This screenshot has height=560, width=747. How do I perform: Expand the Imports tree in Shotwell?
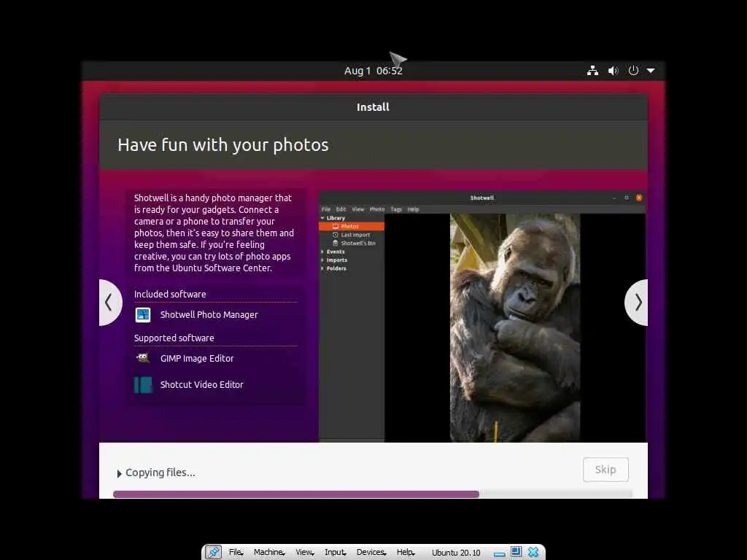[x=322, y=260]
